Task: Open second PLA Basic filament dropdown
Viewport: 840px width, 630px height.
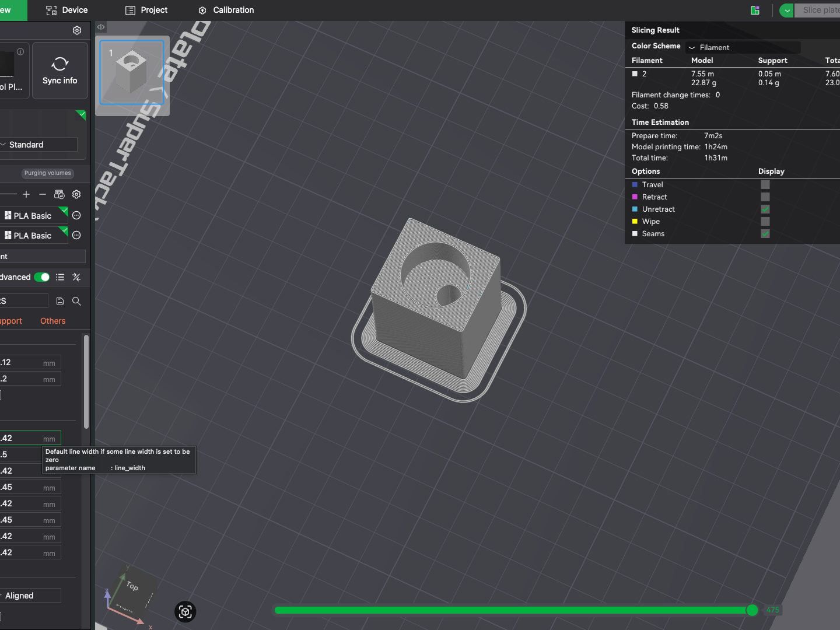Action: (34, 235)
